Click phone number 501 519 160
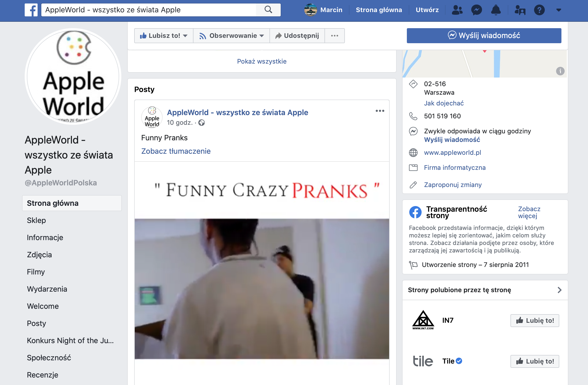This screenshot has width=588, height=385. pyautogui.click(x=442, y=116)
